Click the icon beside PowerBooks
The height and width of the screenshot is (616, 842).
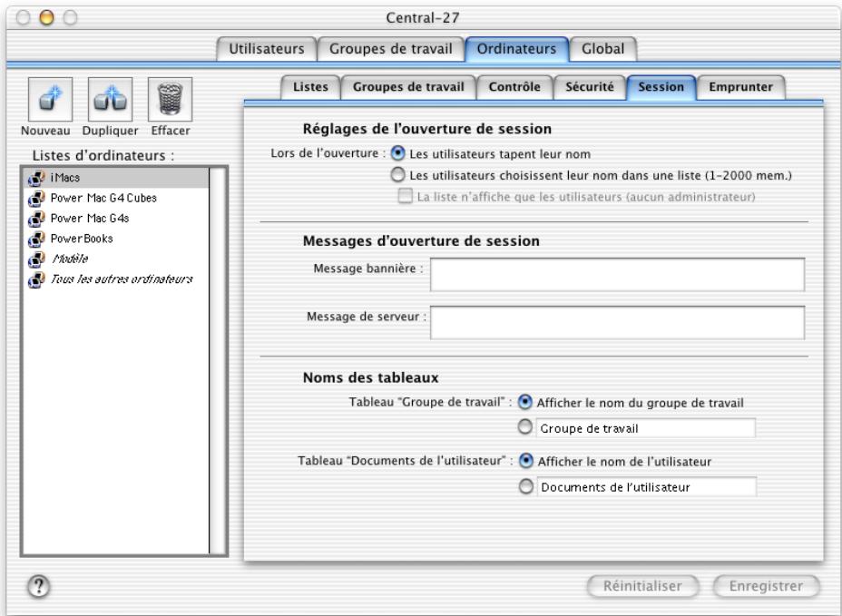(36, 239)
